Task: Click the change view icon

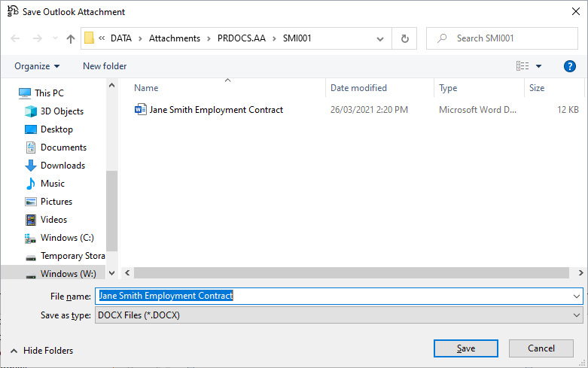Action: click(522, 66)
